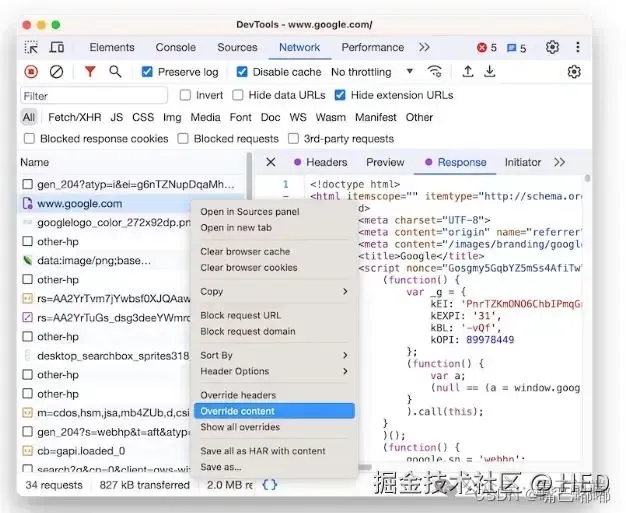Click the red error count badge
626x513 pixels.
(x=487, y=48)
